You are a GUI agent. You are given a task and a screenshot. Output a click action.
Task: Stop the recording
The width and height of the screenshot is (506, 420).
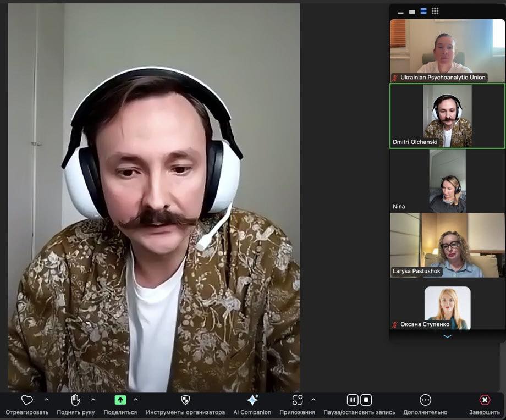(x=366, y=400)
